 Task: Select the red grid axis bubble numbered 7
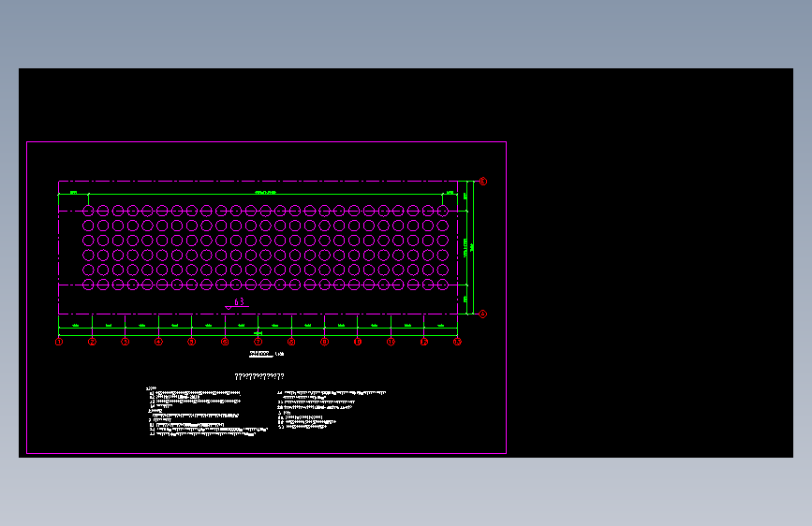(258, 342)
